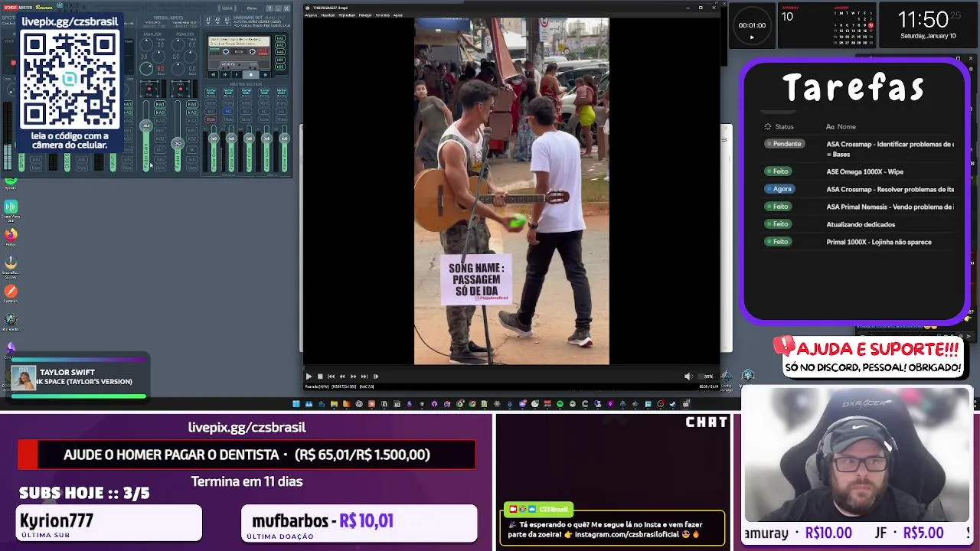Open Voicemeeter's Menu button
This screenshot has height=551, width=980.
pos(252,8)
